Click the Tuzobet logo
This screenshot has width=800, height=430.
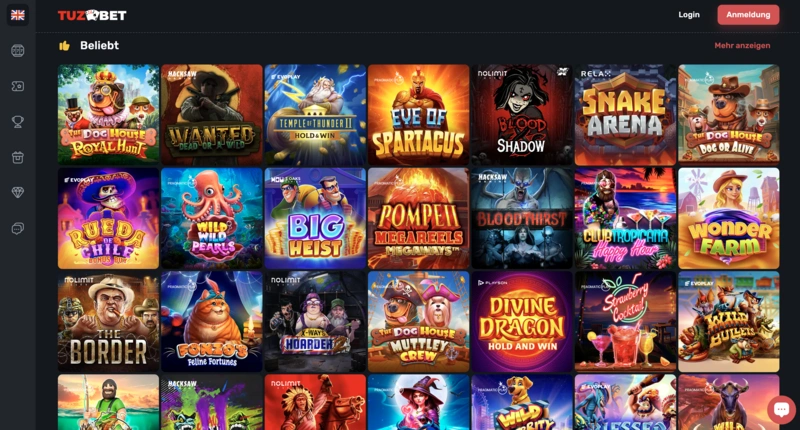point(92,15)
